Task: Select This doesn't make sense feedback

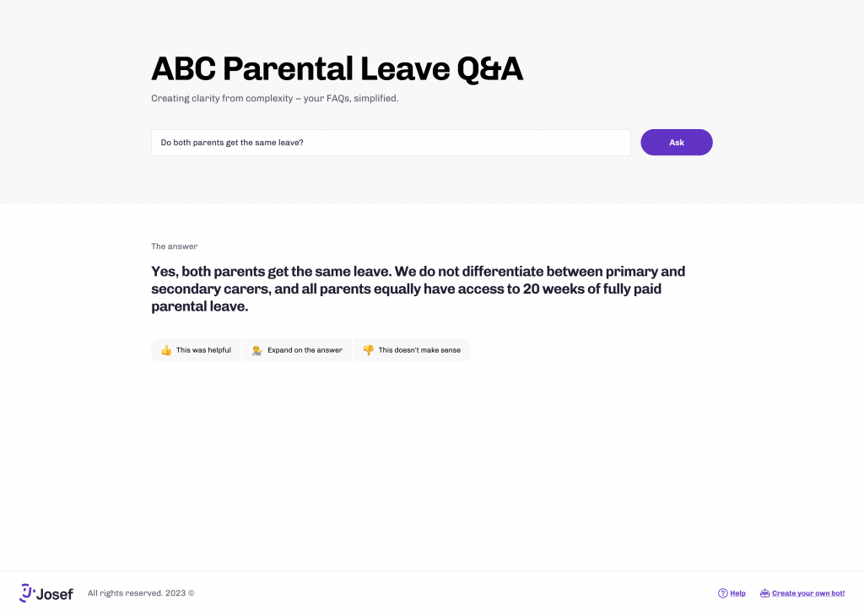Action: [412, 350]
